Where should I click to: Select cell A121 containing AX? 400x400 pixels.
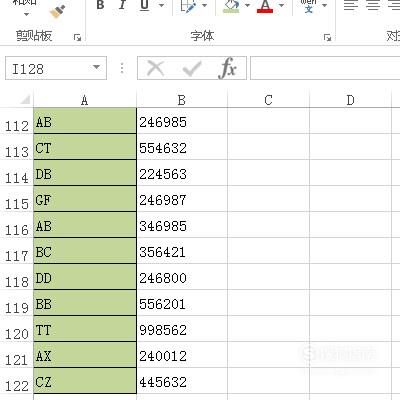pyautogui.click(x=85, y=355)
